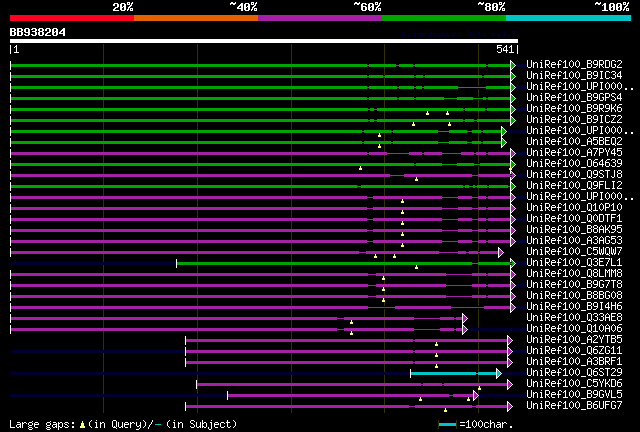The width and height of the screenshot is (640, 432).
Task: Click the purple ~60% identity color band
Action: (320, 18)
